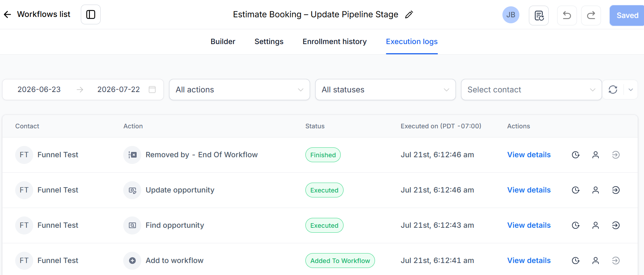Click the Find opportunity action icon

pyautogui.click(x=132, y=225)
